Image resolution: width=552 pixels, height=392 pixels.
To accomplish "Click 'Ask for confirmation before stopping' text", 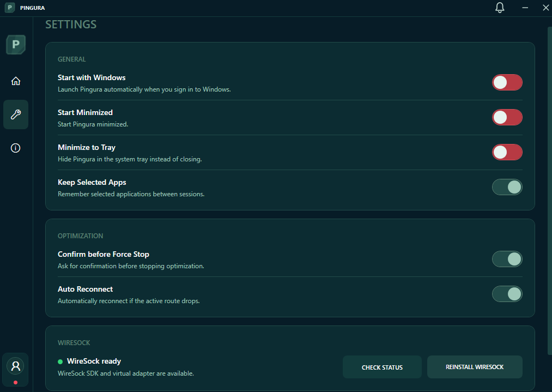I will [131, 266].
